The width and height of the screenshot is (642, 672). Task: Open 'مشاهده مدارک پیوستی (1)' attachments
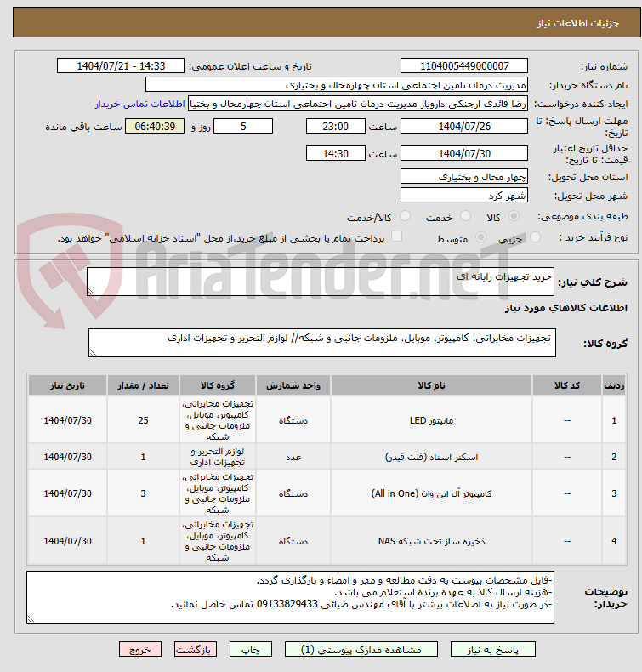coord(361,649)
